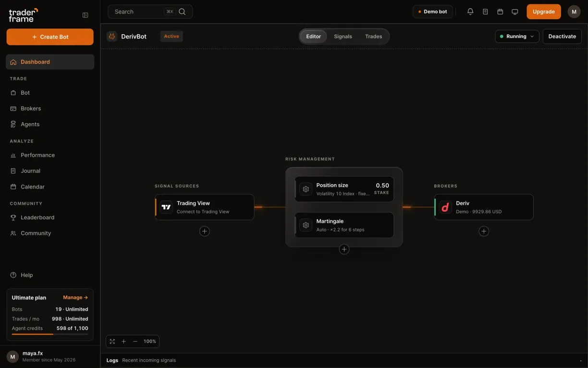588x368 pixels.
Task: Open the notifications bell
Action: pyautogui.click(x=470, y=12)
